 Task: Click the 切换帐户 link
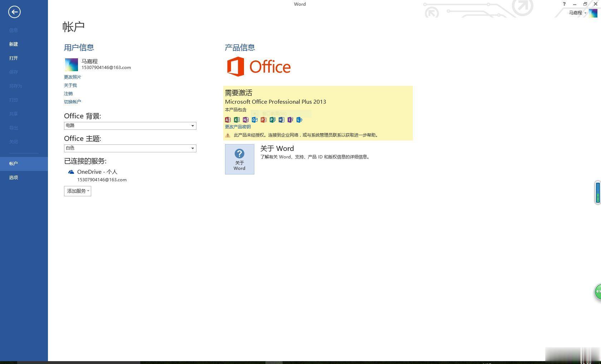(x=73, y=102)
